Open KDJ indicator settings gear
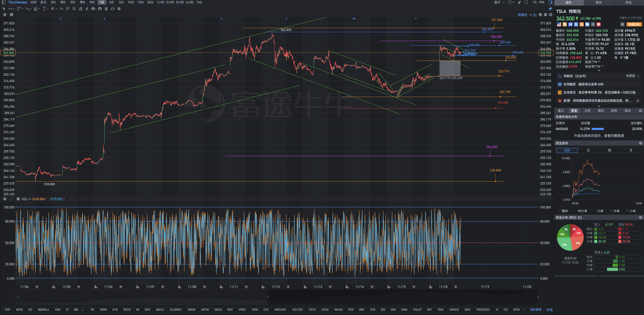This screenshot has height=315, width=644. tap(5, 199)
